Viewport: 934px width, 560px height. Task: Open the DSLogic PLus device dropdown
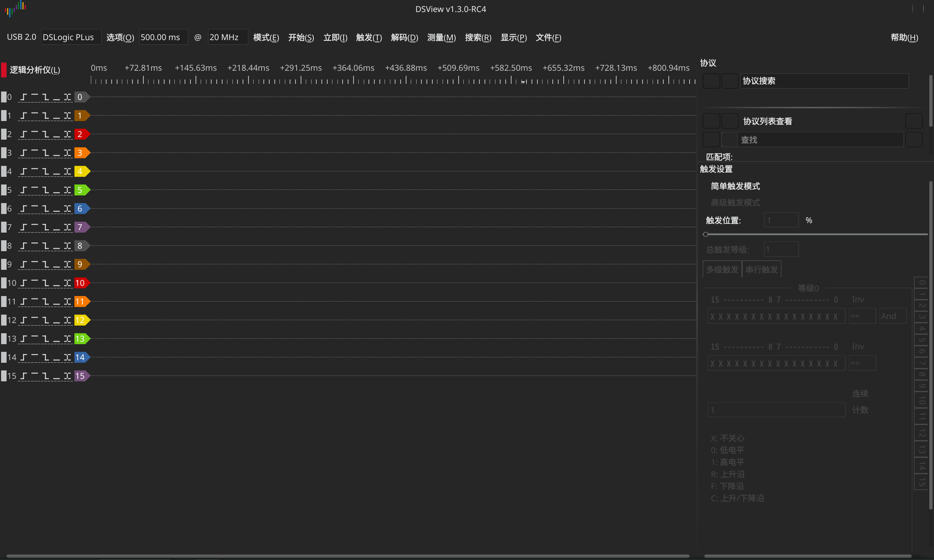pos(71,37)
